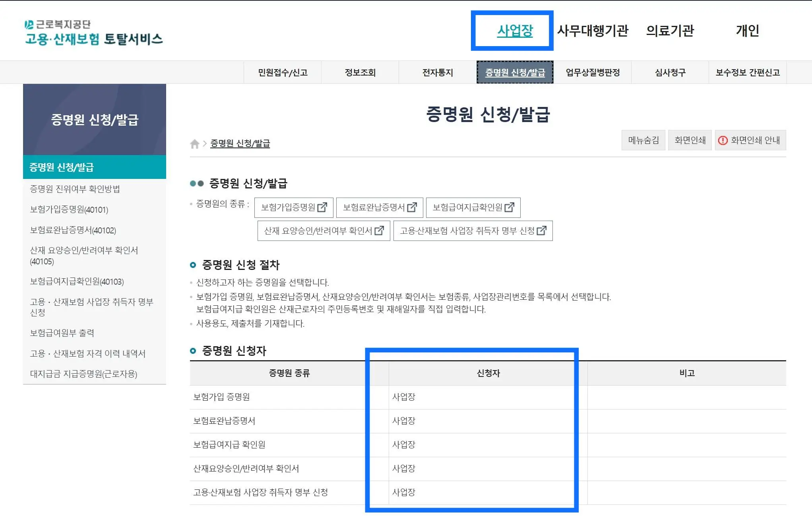Open the 업무상질병판정 menu
812x518 pixels.
pos(592,72)
